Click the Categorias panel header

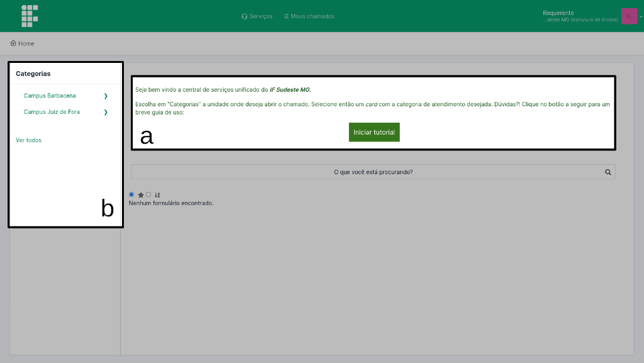coord(33,74)
